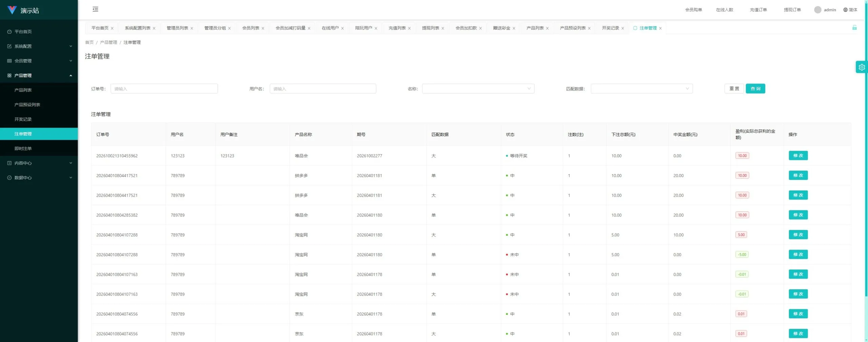868x342 pixels.
Task: Close the 管理员列表 tab
Action: coord(192,28)
